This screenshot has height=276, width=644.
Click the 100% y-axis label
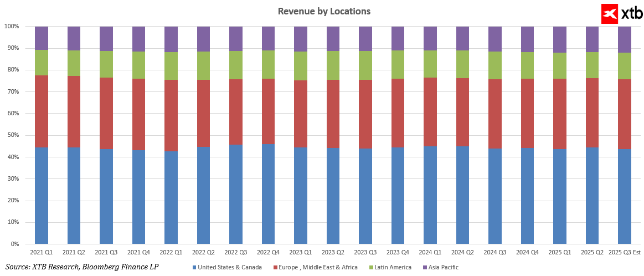click(x=12, y=27)
